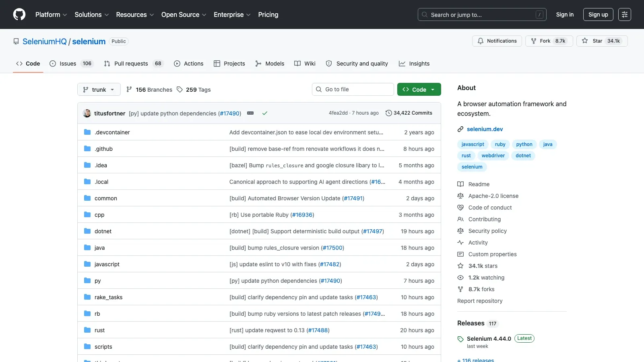644x362 pixels.
Task: Click the link icon beside selenium.dev
Action: (460, 129)
